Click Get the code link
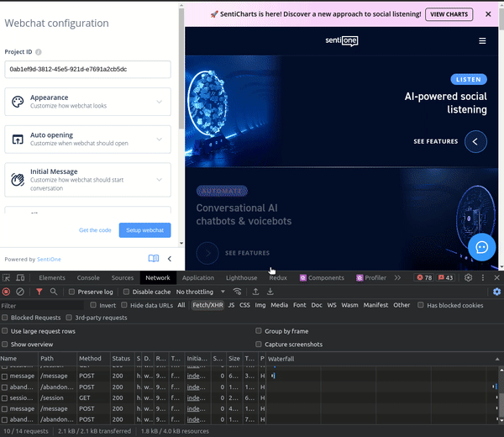Image resolution: width=504 pixels, height=437 pixels. tap(95, 230)
